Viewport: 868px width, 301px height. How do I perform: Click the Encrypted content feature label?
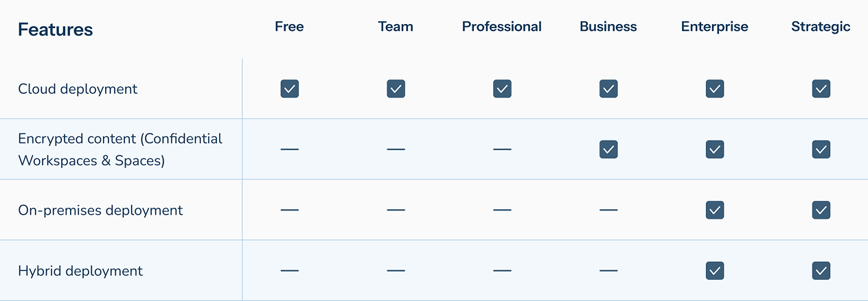point(120,149)
